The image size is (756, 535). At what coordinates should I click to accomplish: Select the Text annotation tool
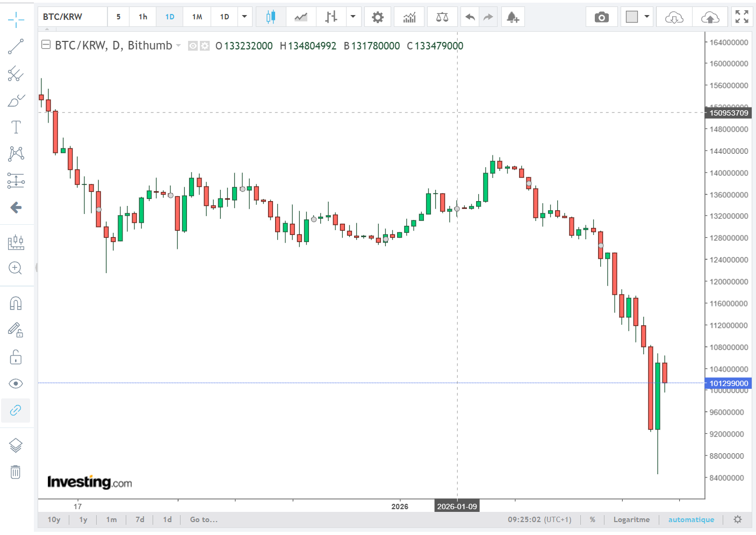[x=16, y=127]
